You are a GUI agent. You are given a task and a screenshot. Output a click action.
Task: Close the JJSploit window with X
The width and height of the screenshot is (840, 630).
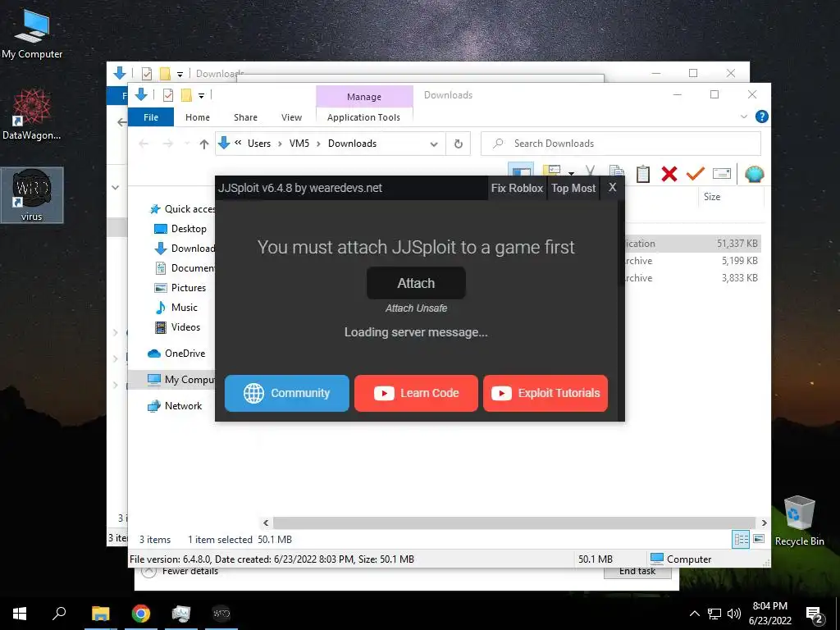point(612,188)
